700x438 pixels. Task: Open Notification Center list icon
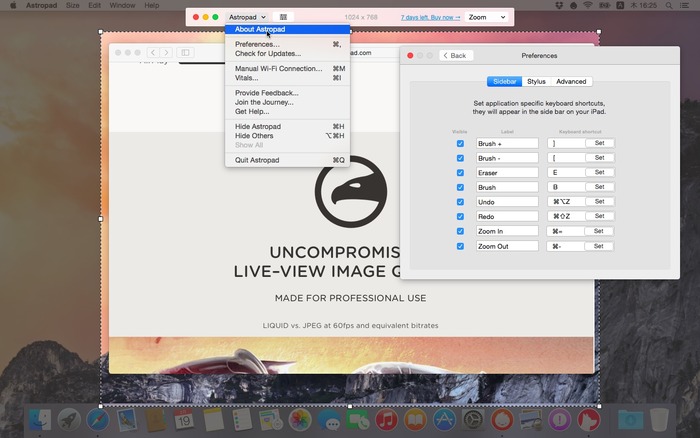tap(683, 5)
